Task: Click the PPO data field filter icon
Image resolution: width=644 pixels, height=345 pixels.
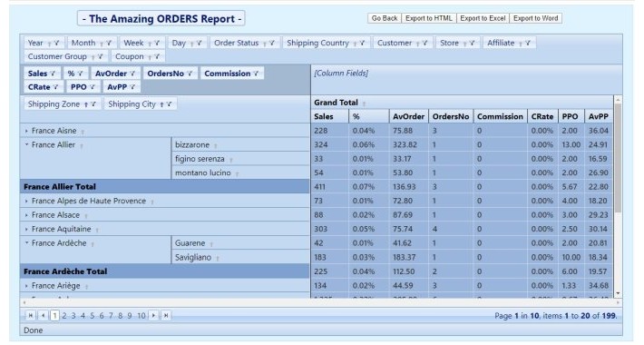Action: (93, 87)
